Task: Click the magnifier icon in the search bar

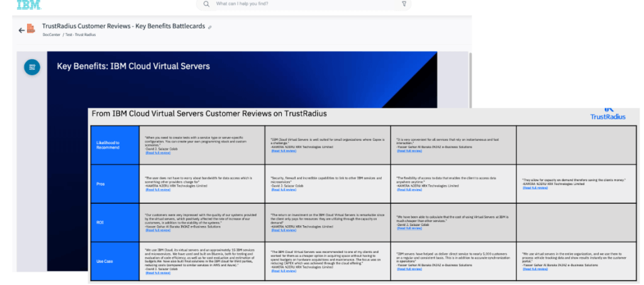Action: [x=206, y=4]
